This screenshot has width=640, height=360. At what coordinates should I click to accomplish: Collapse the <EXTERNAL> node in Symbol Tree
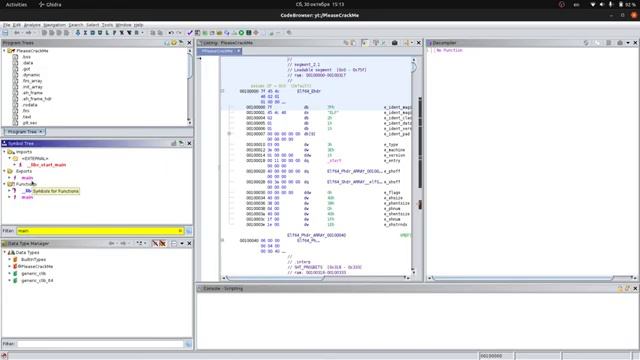9,158
